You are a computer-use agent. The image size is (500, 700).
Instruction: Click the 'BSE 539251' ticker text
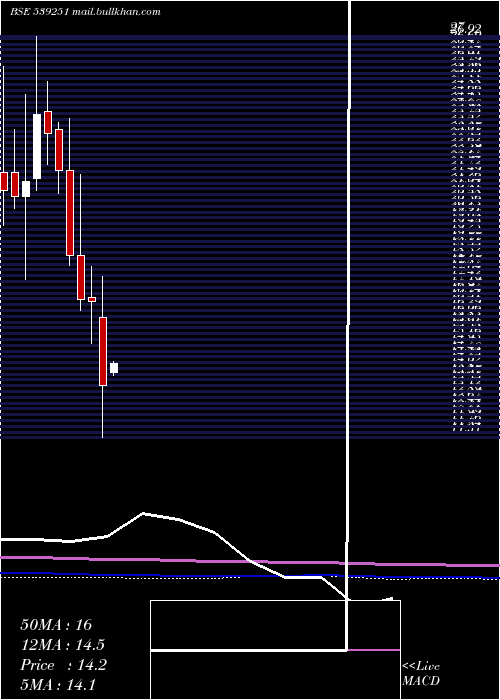[x=39, y=12]
